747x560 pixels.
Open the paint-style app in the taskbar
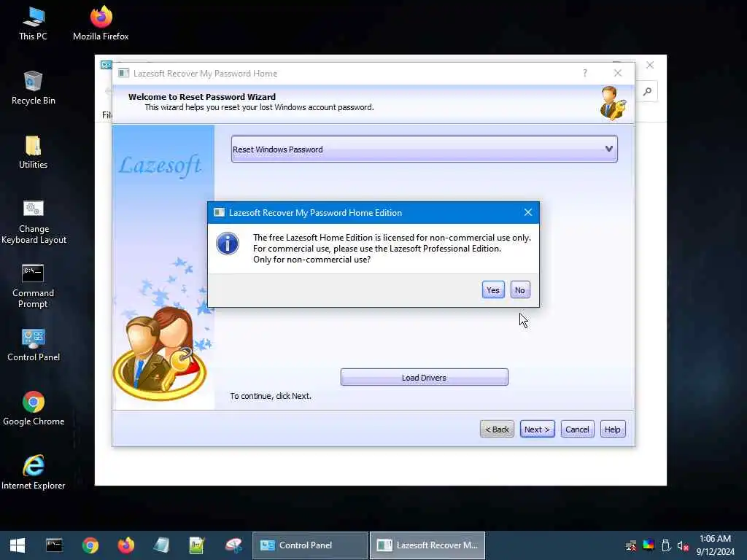233,545
